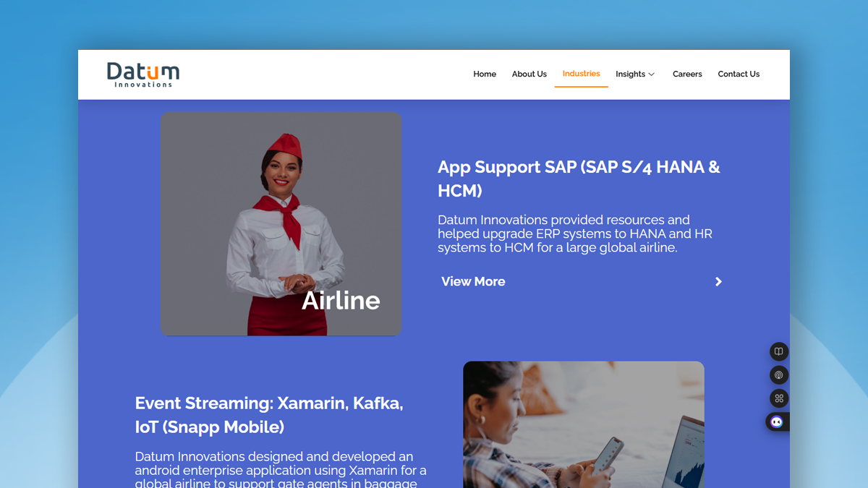
Task: Click the Datum Innovations logo
Action: click(x=143, y=74)
